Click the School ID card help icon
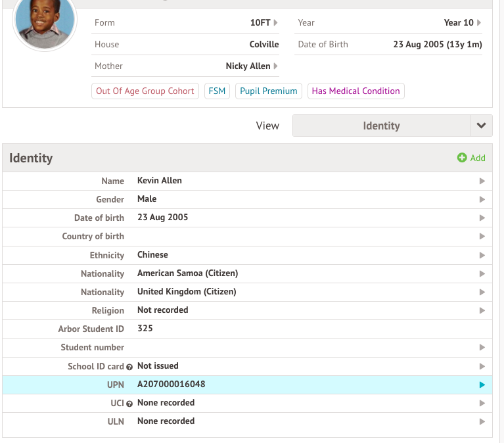 click(x=129, y=367)
